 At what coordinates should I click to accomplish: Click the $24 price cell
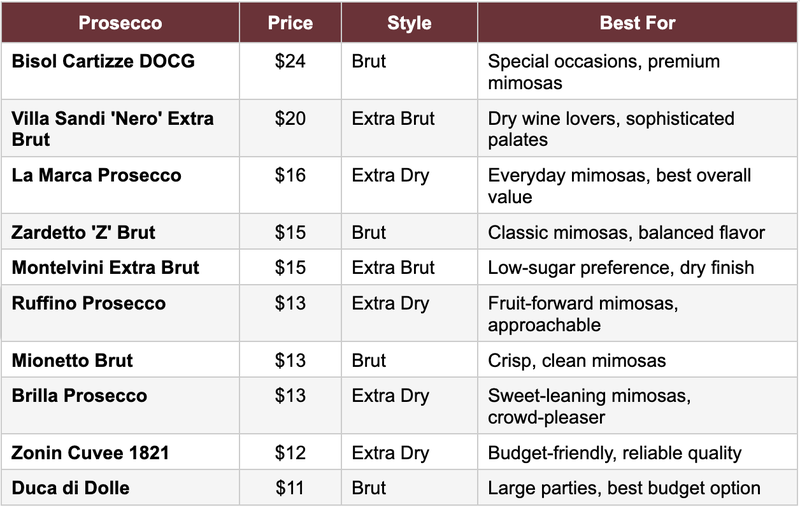pos(290,62)
